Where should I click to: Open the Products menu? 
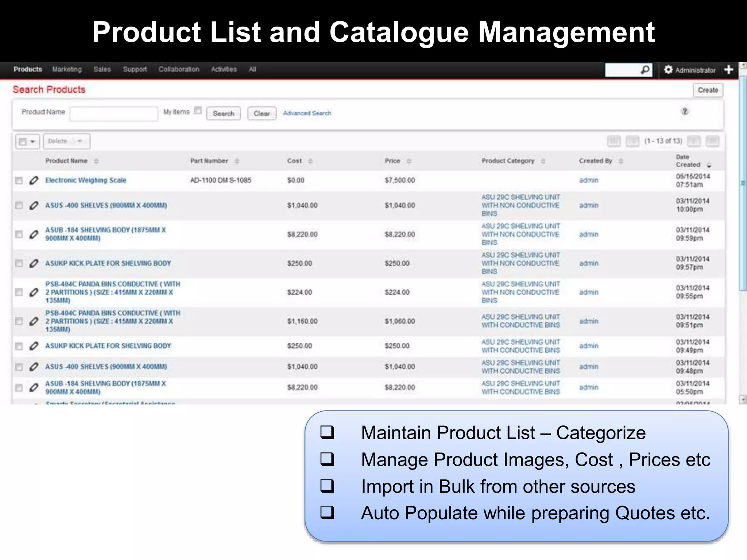click(28, 69)
